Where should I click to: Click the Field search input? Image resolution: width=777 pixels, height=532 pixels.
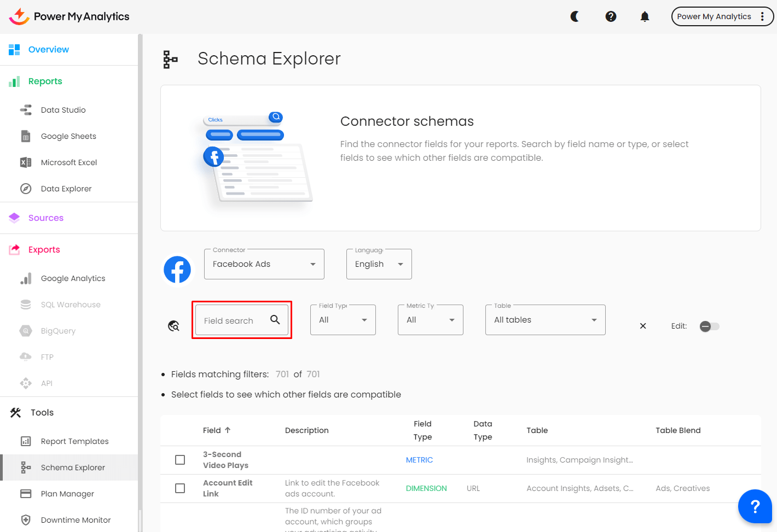pos(242,320)
